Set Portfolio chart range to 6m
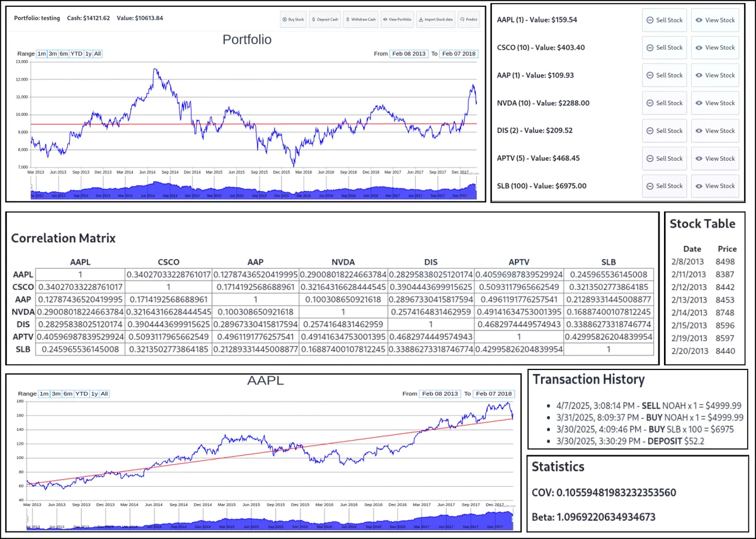This screenshot has width=756, height=539. coord(64,54)
